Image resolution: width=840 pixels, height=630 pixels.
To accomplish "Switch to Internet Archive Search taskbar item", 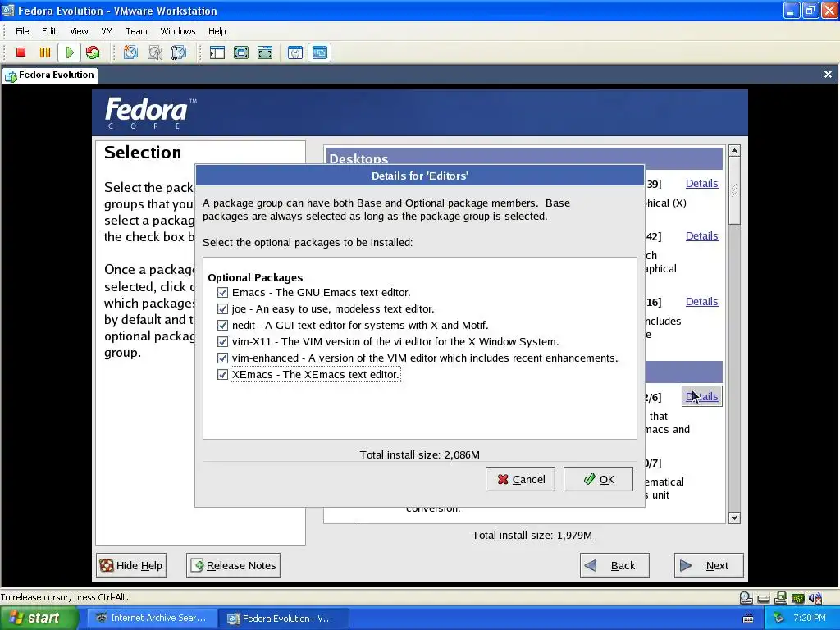I will tap(151, 619).
